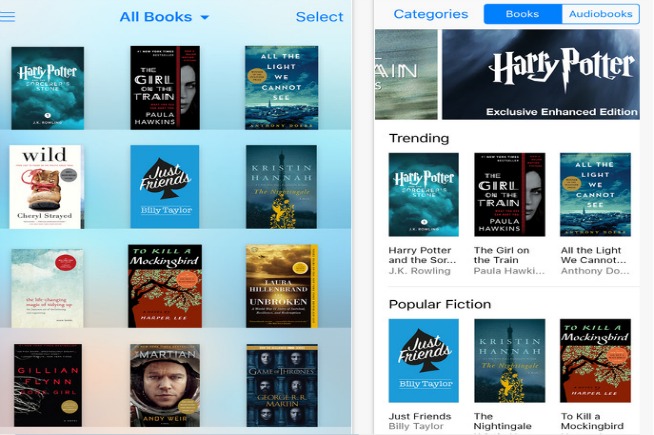Open the Harry Potter Exclusive Enhanced Edition banner
The width and height of the screenshot is (654, 435).
(541, 74)
